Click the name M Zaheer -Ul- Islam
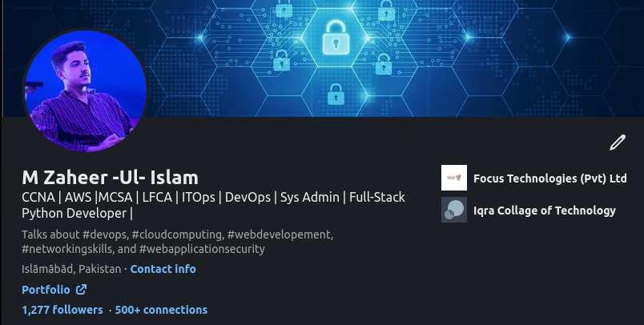The height and width of the screenshot is (325, 644). (x=110, y=178)
